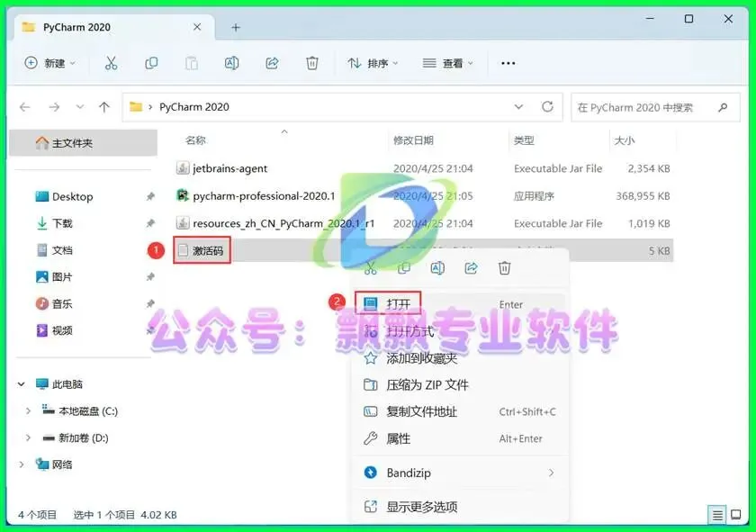Open the recent locations chevron
Image resolution: width=756 pixels, height=532 pixels.
[79, 107]
